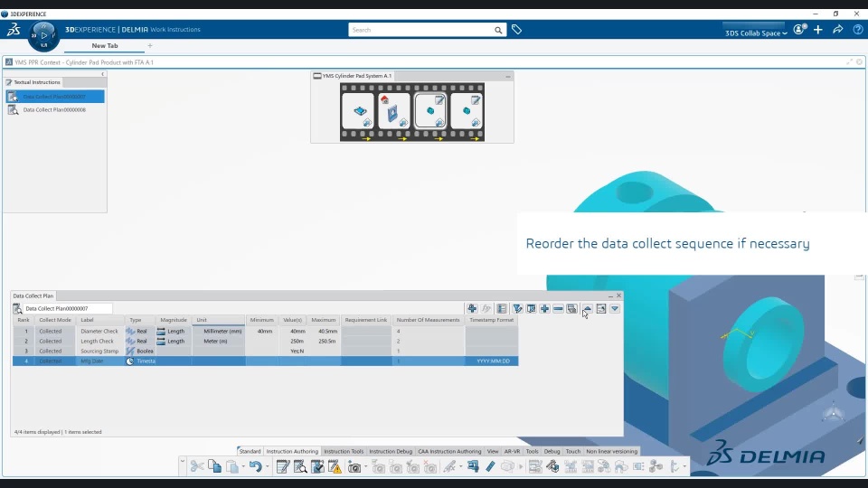868x488 pixels.
Task: Open the 3DS Collab Space dropdown
Action: click(x=756, y=33)
